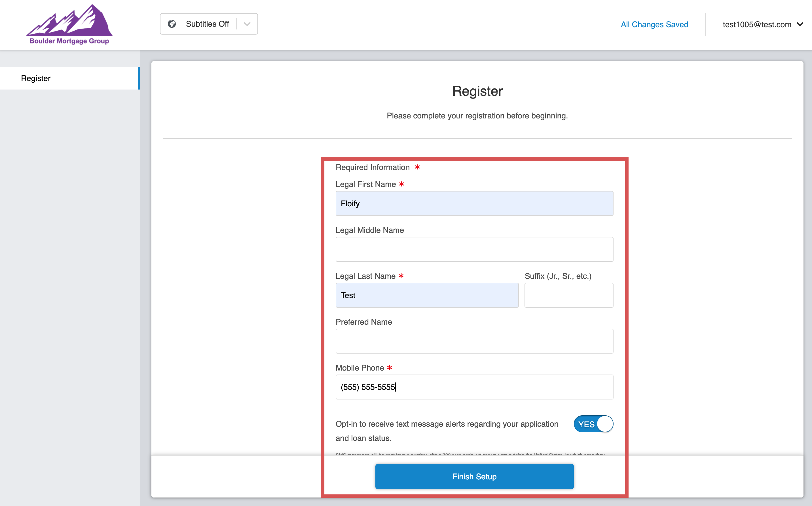Click the Mobile Phone field
Image resolution: width=812 pixels, height=506 pixels.
pyautogui.click(x=474, y=387)
